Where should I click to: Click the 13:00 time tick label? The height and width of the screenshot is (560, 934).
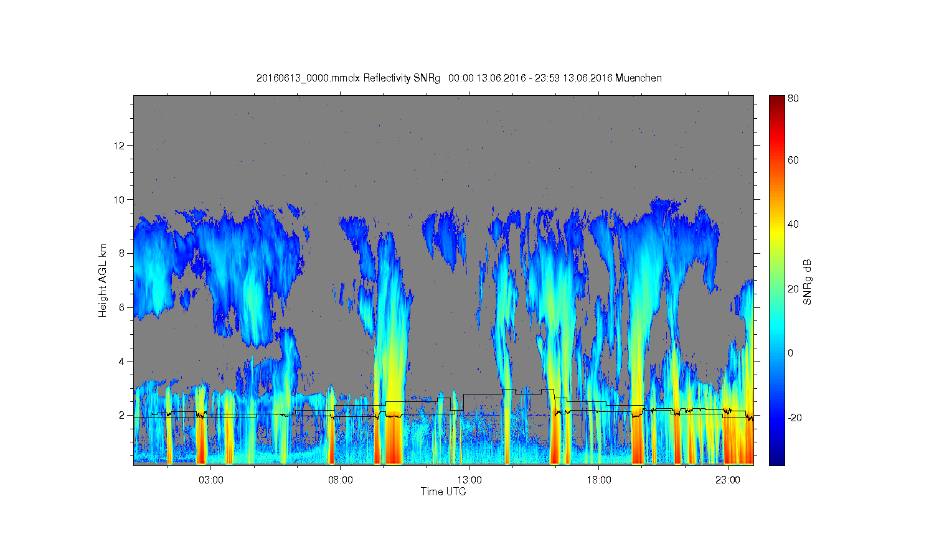(x=469, y=480)
